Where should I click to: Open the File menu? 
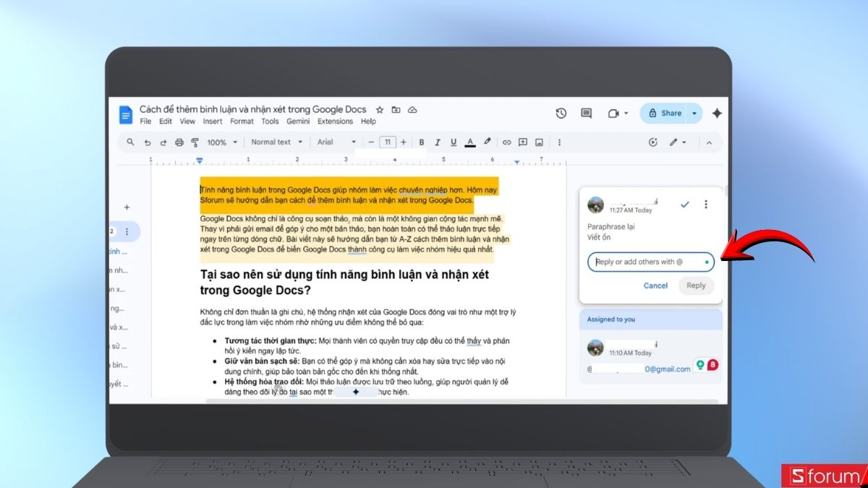(145, 121)
